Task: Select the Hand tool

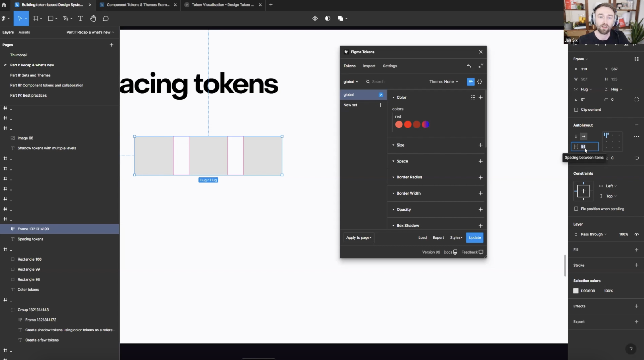Action: pos(93,18)
